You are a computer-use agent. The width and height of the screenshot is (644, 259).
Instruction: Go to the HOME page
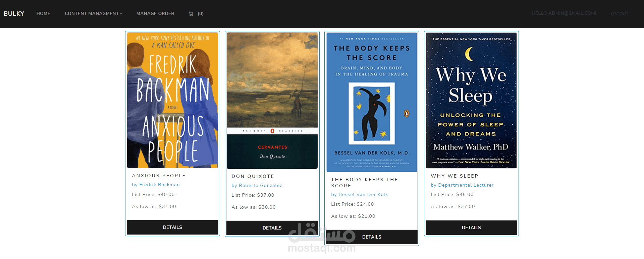(43, 14)
